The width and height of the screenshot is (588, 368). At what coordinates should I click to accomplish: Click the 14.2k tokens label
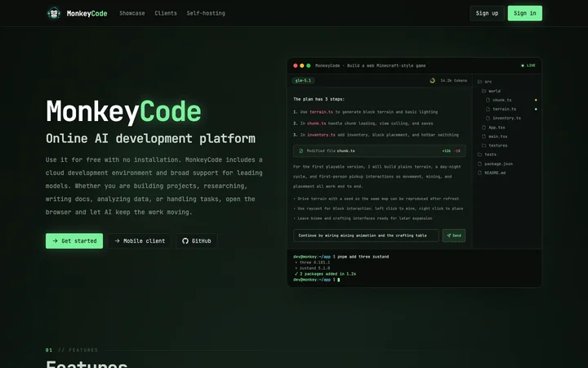(454, 80)
